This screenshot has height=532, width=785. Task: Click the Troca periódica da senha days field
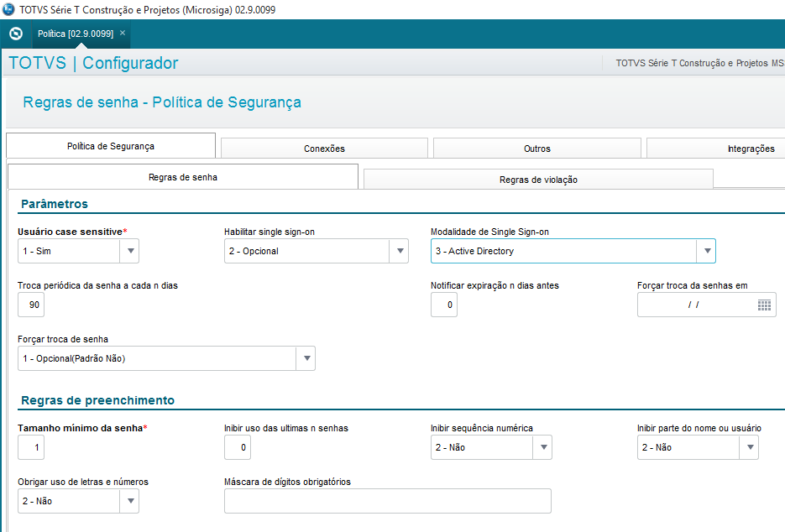[31, 305]
